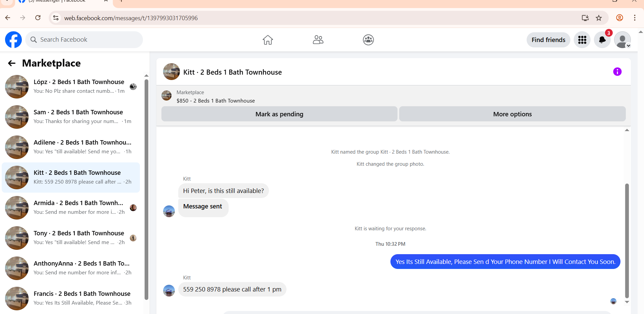Open Tony townhouse conversation
The image size is (644, 314).
71,238
